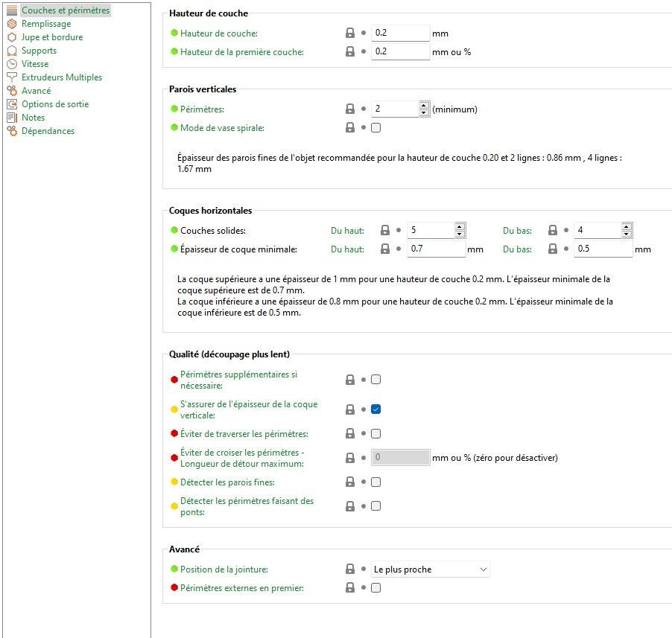Click Périmètres number input field
672x638 pixels.
(x=395, y=109)
